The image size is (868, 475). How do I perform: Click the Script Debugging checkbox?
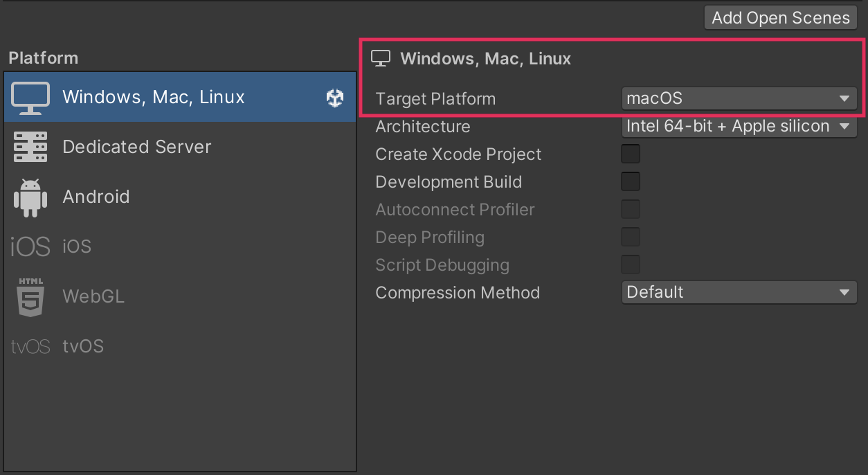[631, 265]
